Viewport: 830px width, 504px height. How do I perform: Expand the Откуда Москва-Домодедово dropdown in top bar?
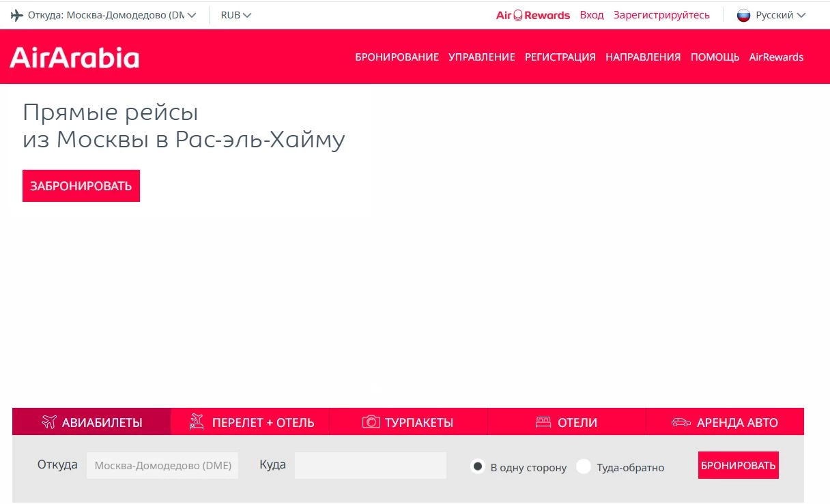(x=104, y=15)
